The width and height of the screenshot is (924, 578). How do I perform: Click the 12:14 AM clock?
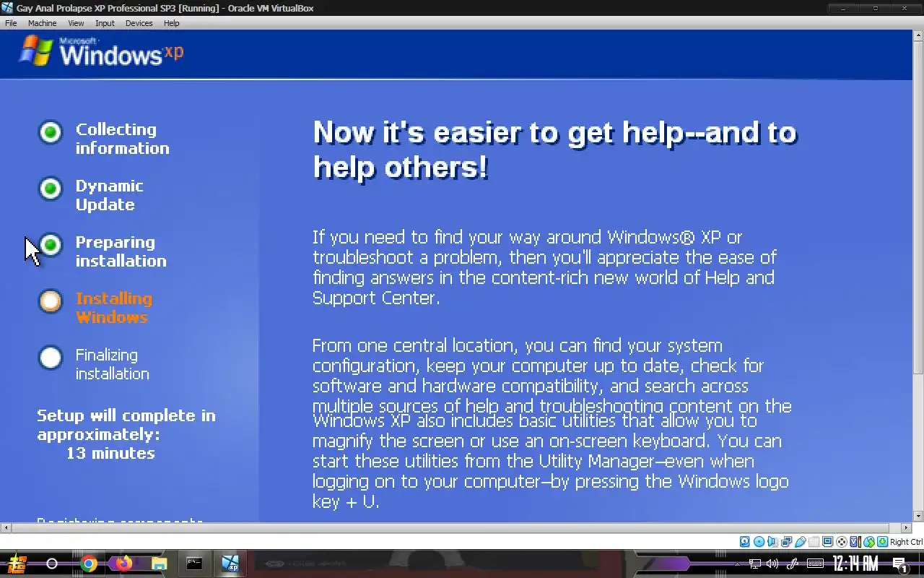tap(855, 564)
